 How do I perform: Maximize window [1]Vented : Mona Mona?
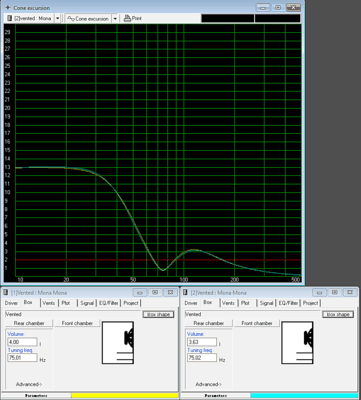(155, 292)
